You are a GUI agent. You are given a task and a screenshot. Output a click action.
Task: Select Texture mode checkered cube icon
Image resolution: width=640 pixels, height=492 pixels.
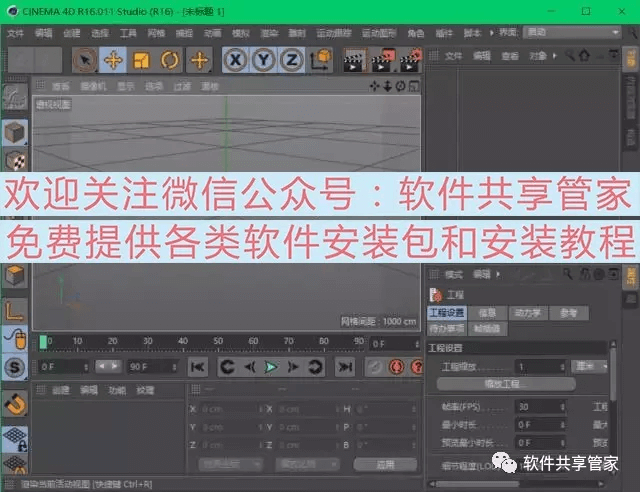pos(15,161)
